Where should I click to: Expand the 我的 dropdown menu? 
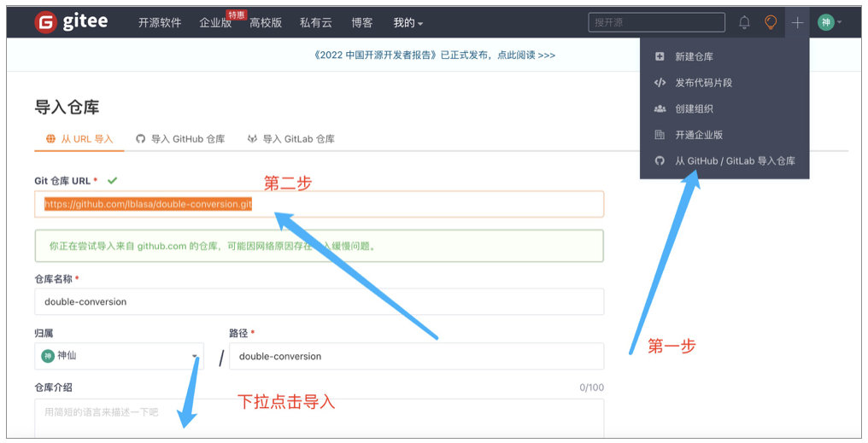coord(408,23)
